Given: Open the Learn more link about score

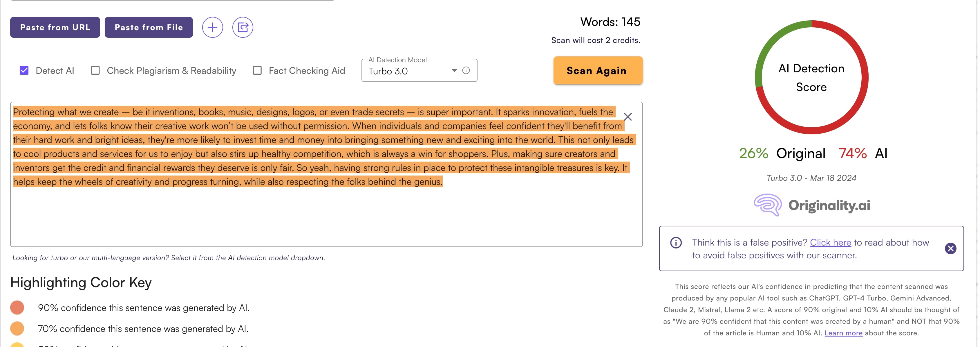Looking at the screenshot, I should (x=843, y=333).
